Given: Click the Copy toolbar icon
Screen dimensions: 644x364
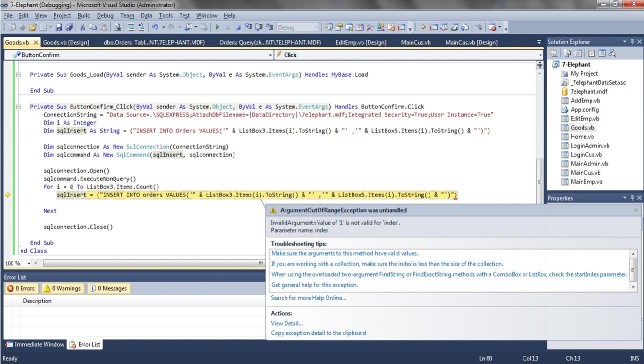Looking at the screenshot, I should tap(93, 27).
